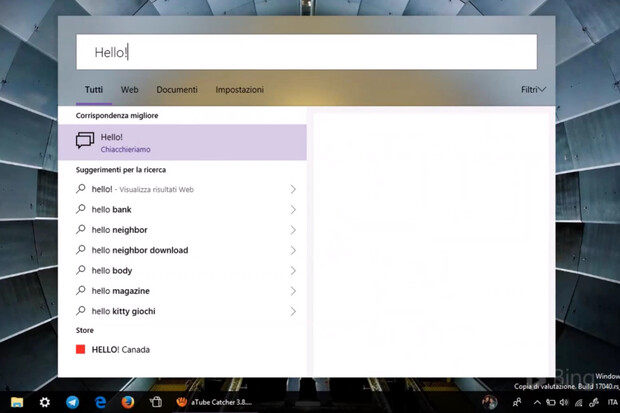Screen dimensions: 620x413
Task: Expand arrow next to hello magazine
Action: (293, 291)
